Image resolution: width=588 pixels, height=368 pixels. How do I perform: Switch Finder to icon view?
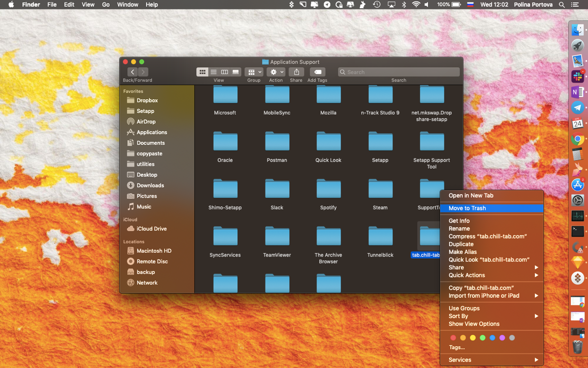203,72
